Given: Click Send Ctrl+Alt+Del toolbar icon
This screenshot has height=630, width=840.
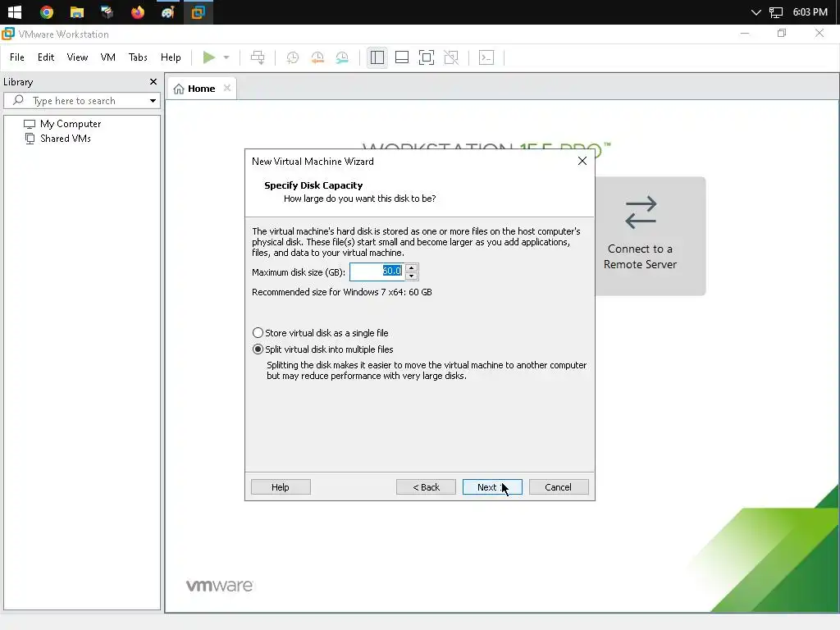Looking at the screenshot, I should 258,57.
